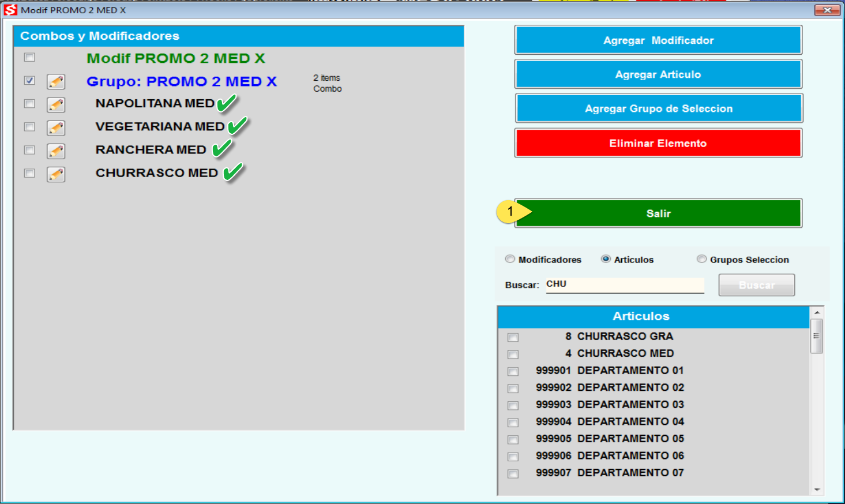
Task: Edit CHURRASCO MED using its pencil icon
Action: [56, 174]
